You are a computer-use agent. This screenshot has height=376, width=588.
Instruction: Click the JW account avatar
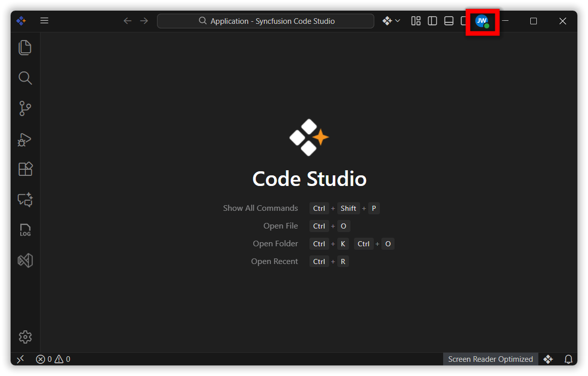click(482, 21)
